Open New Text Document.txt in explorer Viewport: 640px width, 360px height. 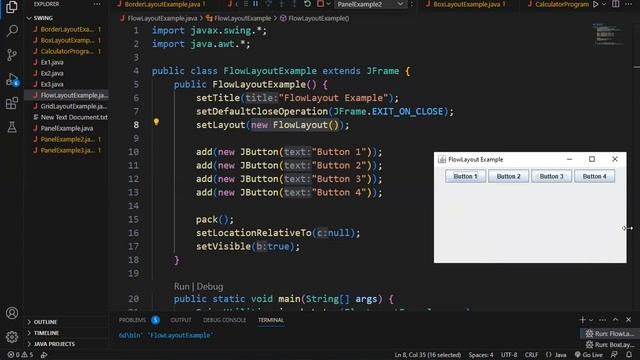(x=73, y=117)
